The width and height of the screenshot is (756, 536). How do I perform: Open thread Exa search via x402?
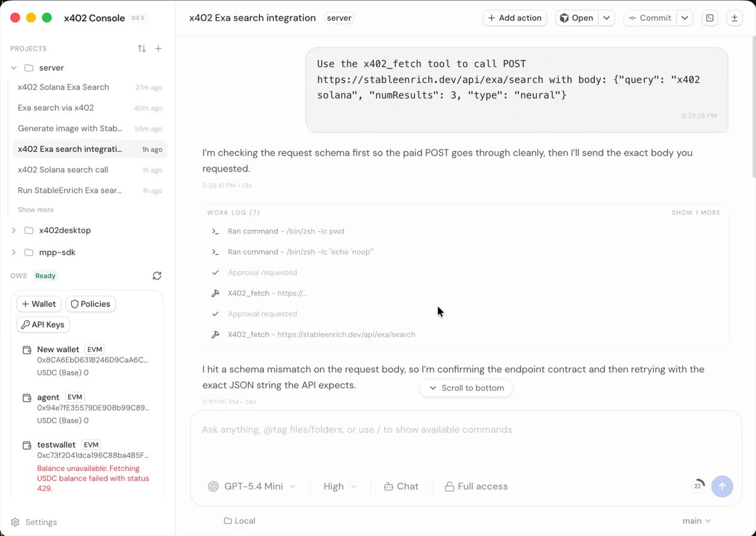pyautogui.click(x=89, y=108)
